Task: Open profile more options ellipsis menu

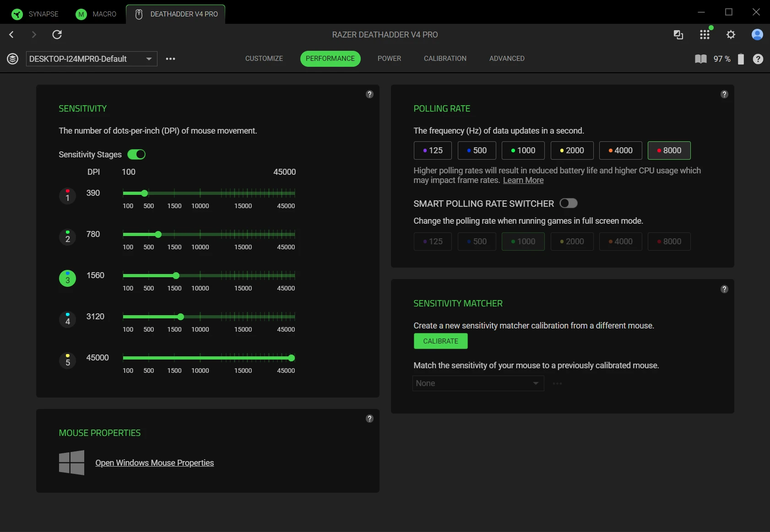Action: pos(171,59)
